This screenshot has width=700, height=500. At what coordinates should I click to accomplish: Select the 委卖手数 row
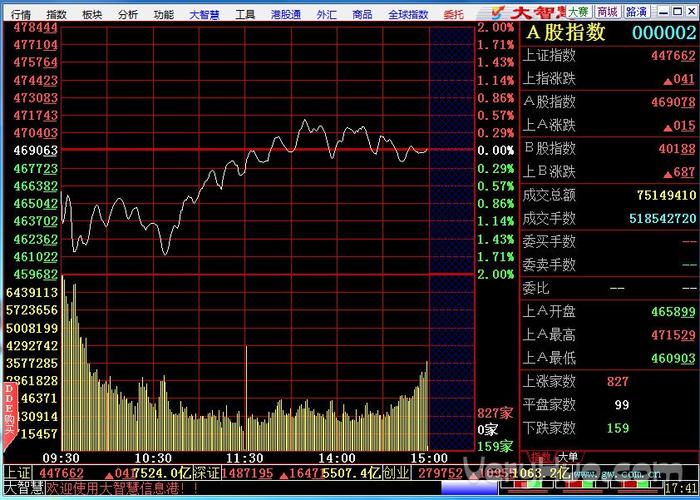click(x=609, y=265)
